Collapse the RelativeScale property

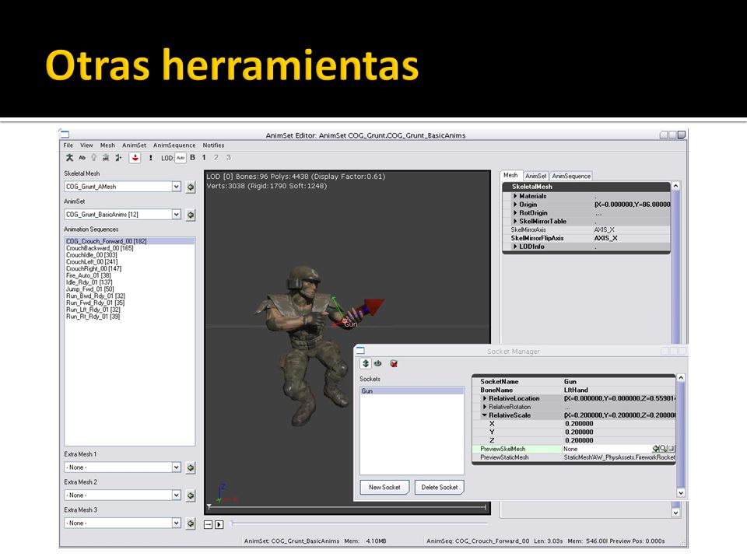point(485,415)
